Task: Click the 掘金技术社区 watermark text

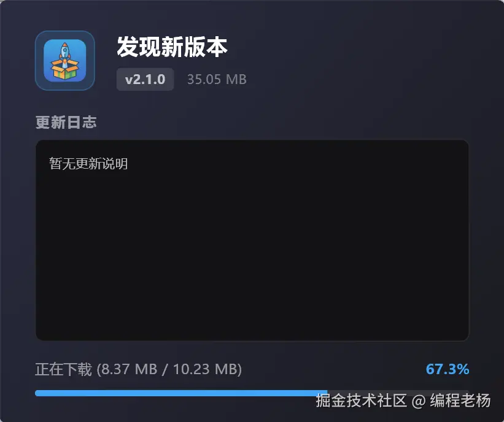Action: coord(362,401)
